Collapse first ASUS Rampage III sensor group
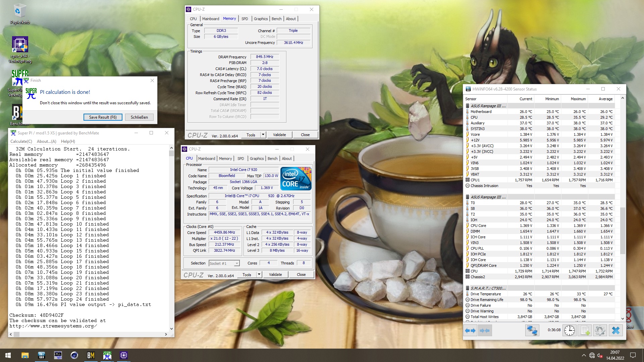This screenshot has width=644, height=362. tap(468, 106)
